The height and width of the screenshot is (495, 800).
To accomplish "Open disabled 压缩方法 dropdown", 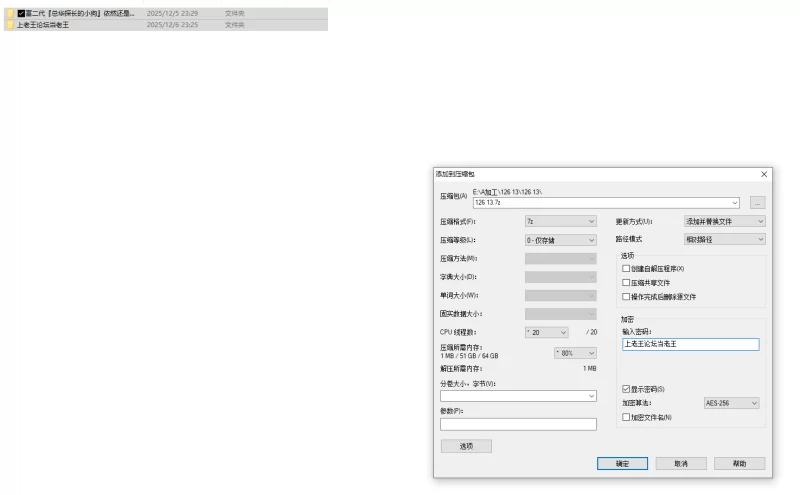I will 561,259.
